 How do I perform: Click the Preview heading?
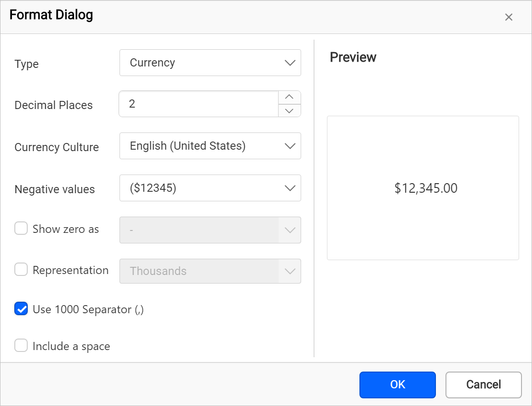pyautogui.click(x=353, y=57)
